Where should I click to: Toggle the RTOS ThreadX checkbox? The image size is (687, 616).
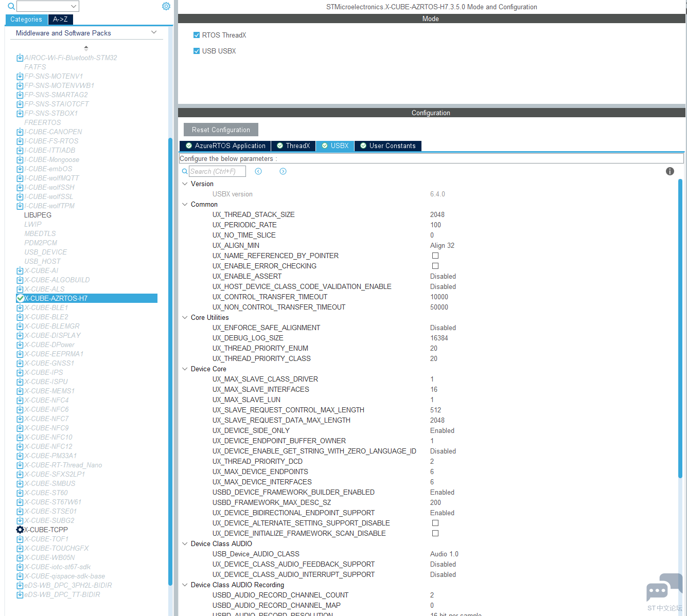196,35
